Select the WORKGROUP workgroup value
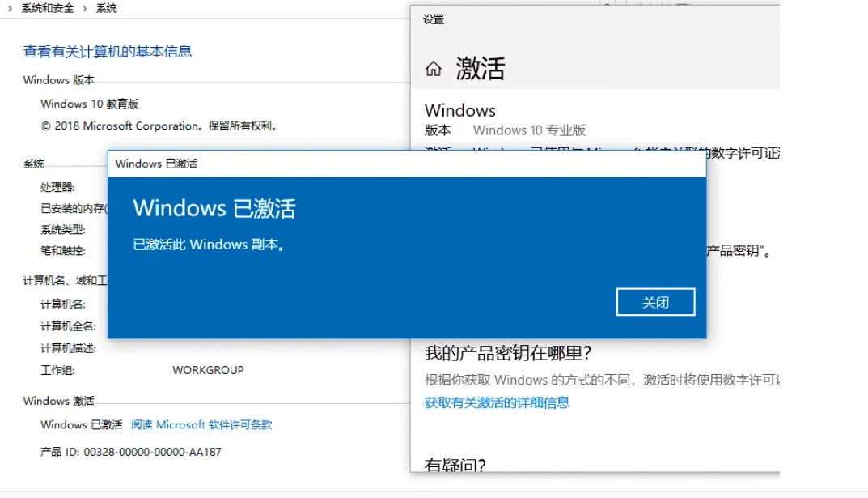Viewport: 868px width, 498px height. pyautogui.click(x=208, y=370)
